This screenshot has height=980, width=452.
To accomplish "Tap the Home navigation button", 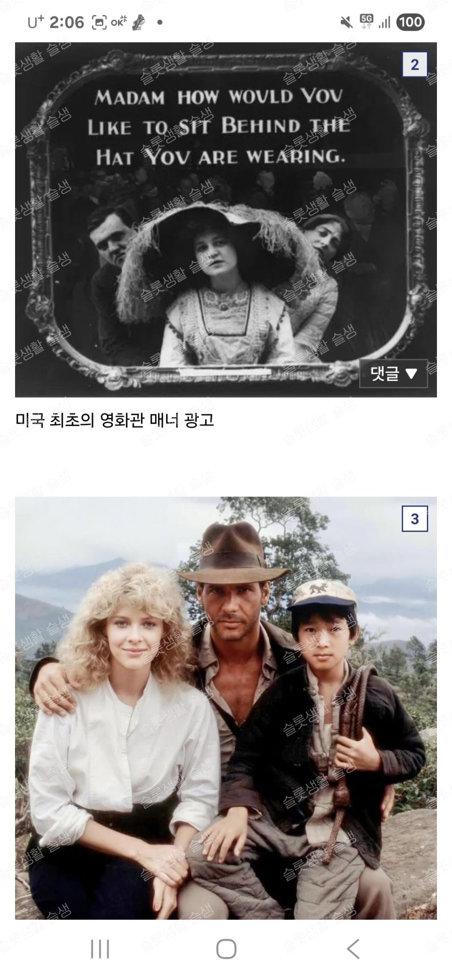I will click(226, 949).
